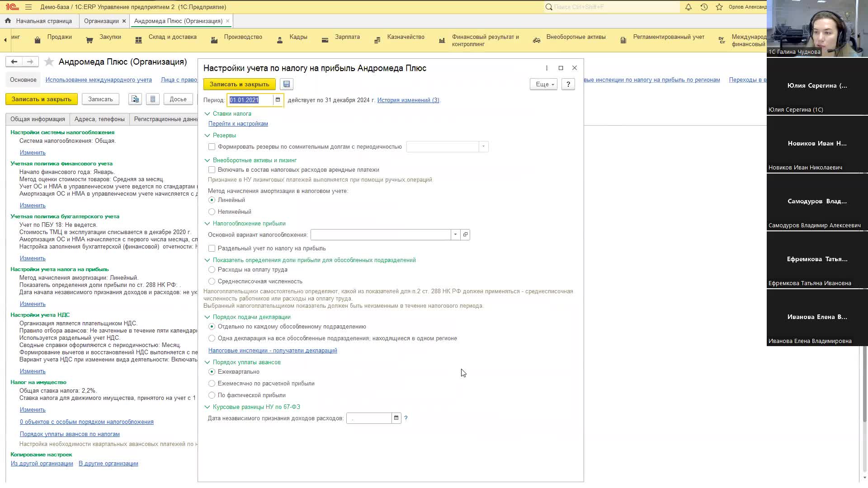Open Налоговые инспекции - получатели деклараций link

tap(273, 351)
